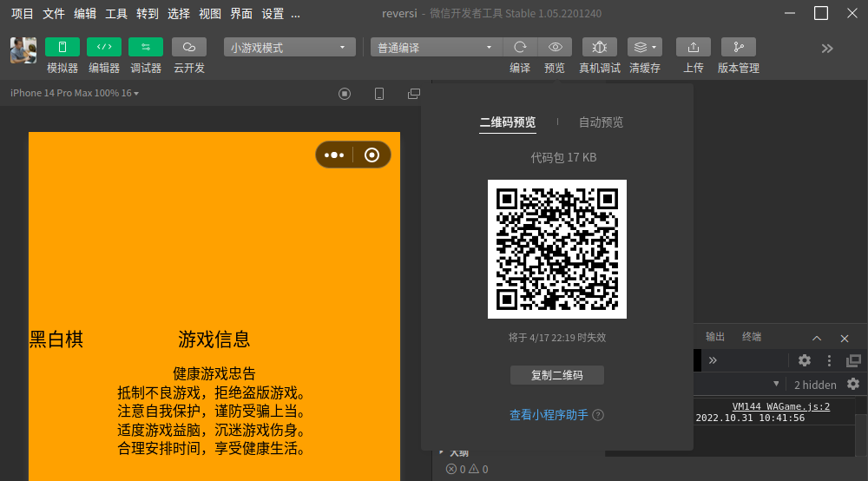This screenshot has width=868, height=481.
Task: Click the 复制二维码 button
Action: click(x=557, y=375)
